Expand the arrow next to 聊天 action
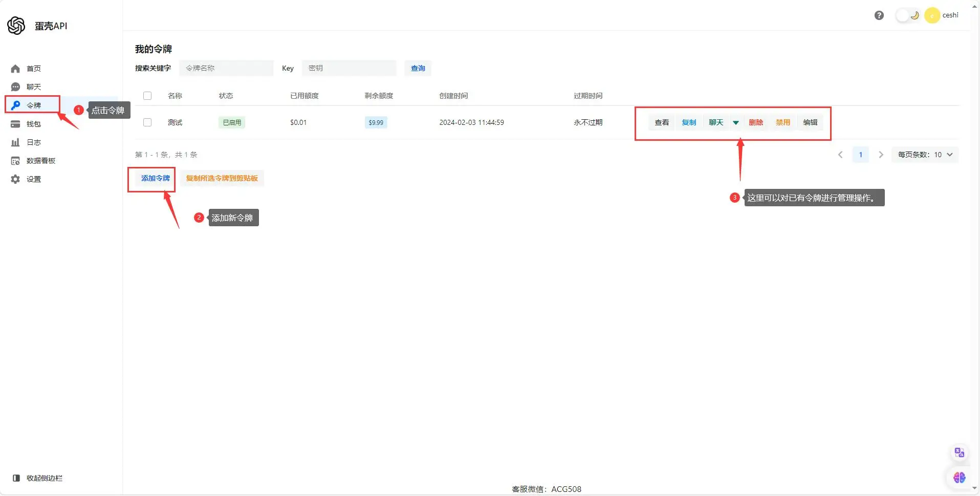The image size is (980, 496). [736, 122]
